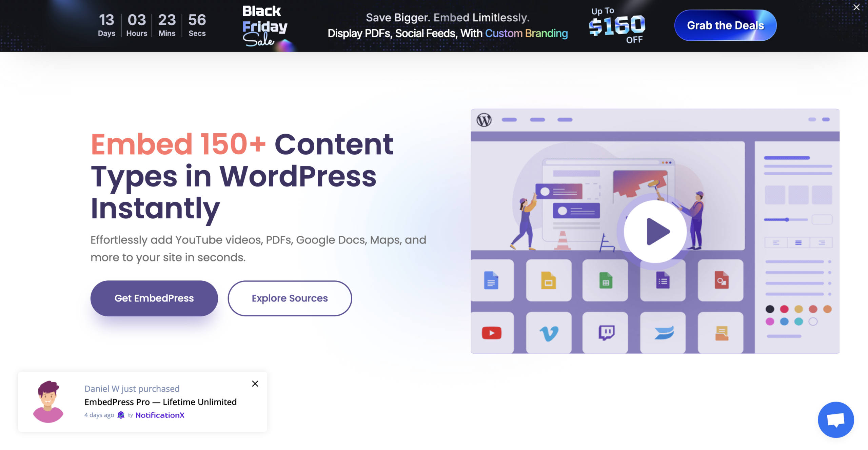Screen dimensions: 868x450
Task: Select the Twitch icon
Action: (606, 333)
